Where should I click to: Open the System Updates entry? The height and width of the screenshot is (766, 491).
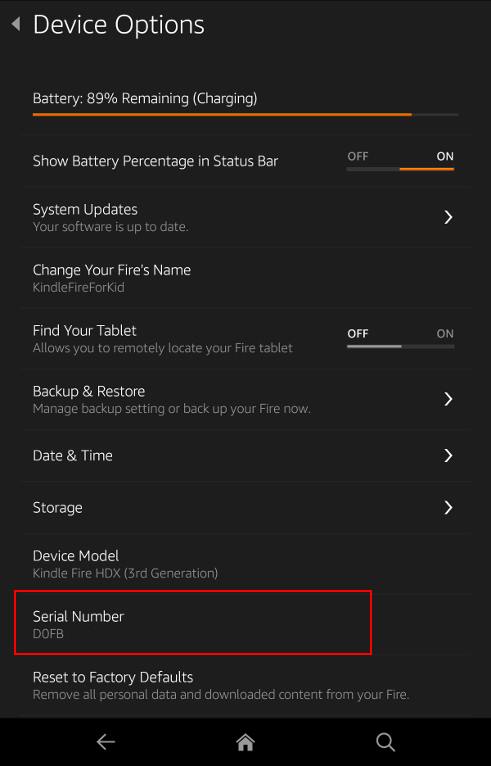coord(247,217)
